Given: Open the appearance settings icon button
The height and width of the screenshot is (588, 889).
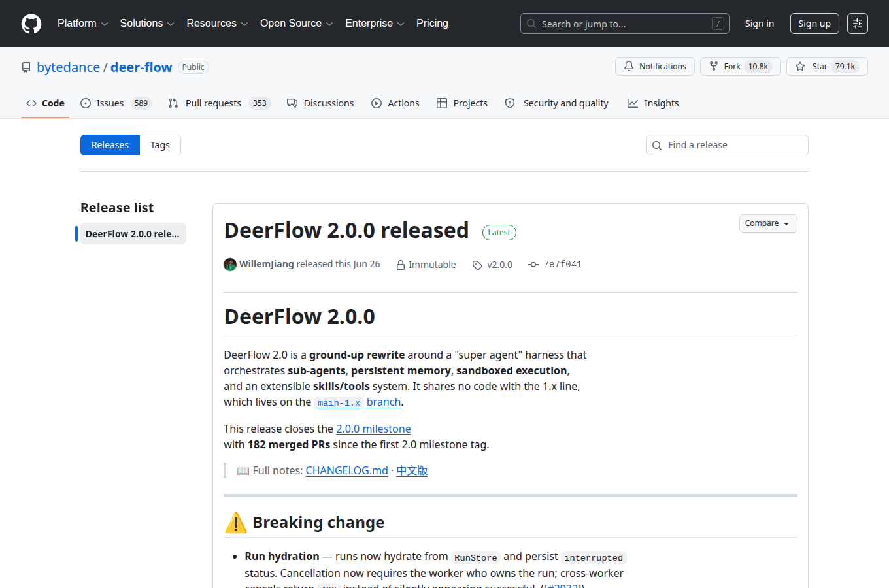Looking at the screenshot, I should [858, 24].
